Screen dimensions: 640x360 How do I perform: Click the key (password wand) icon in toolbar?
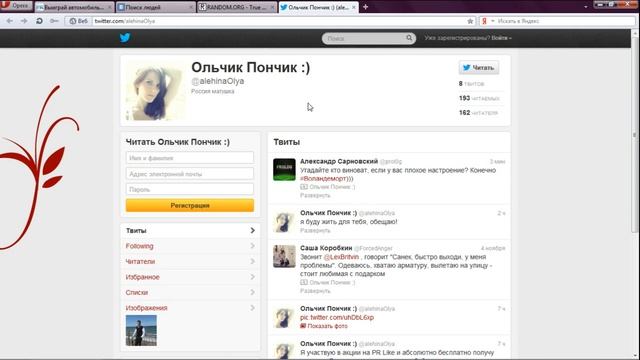pos(54,21)
